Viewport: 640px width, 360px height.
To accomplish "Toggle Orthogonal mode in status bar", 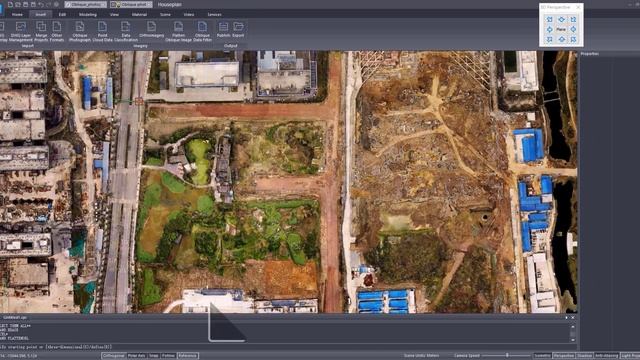I will click(113, 356).
